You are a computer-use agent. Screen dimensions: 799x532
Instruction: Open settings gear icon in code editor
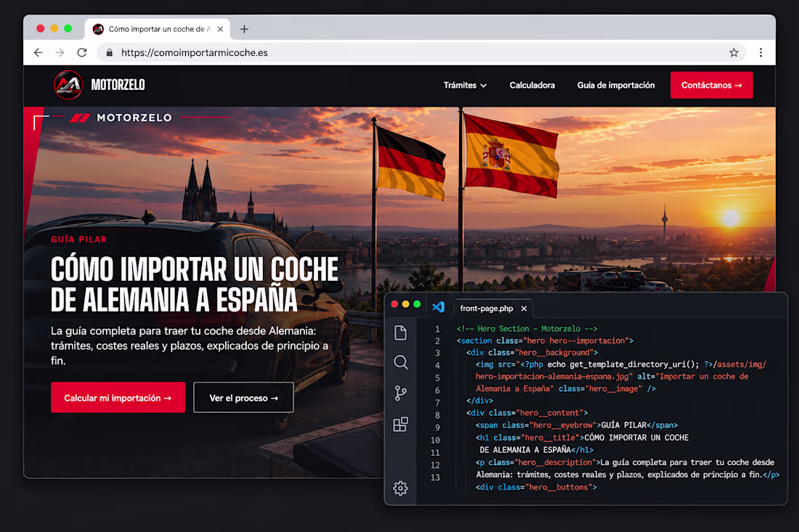point(400,488)
